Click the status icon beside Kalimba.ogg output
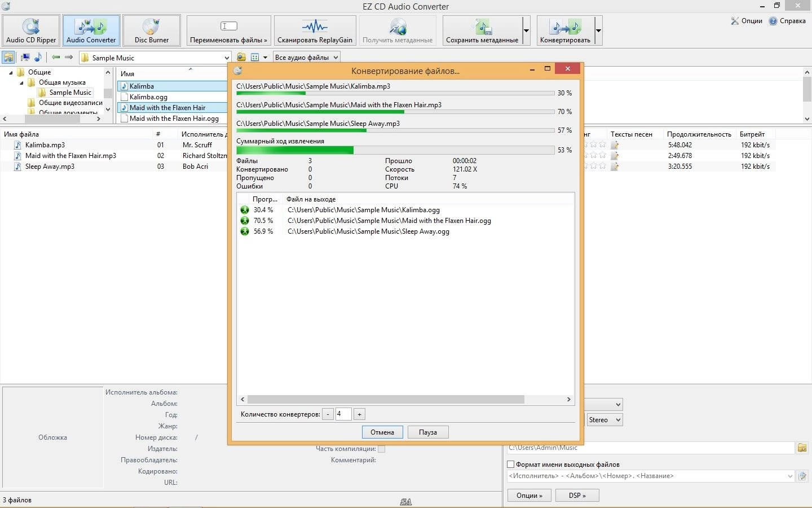 click(245, 210)
